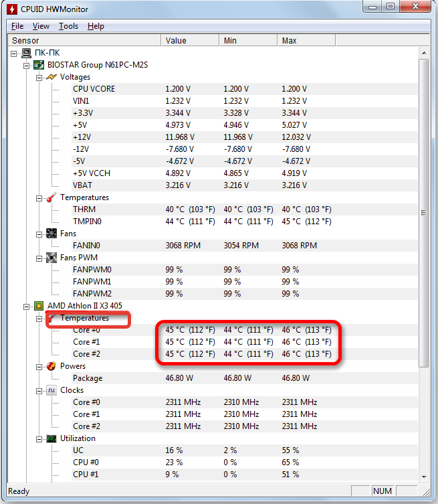438x504 pixels.
Task: Select the CPU #1 utilization row
Action: coord(245,475)
